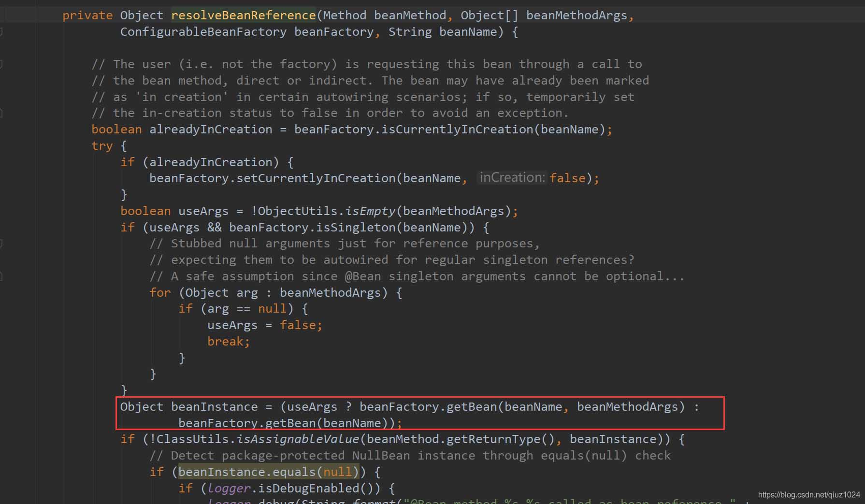Open the blog.csdn.net watermark link
This screenshot has height=504, width=865.
point(808,494)
